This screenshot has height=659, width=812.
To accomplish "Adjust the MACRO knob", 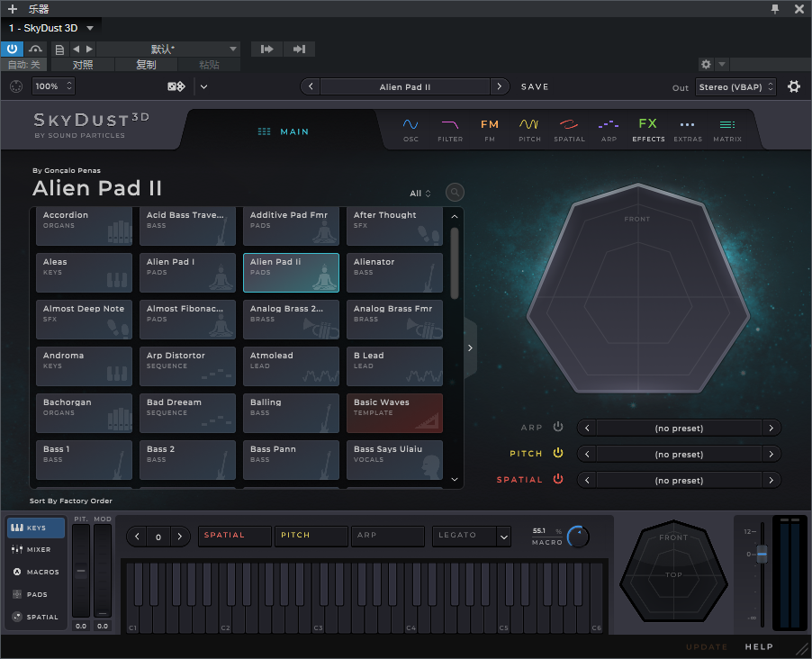I will tap(577, 537).
